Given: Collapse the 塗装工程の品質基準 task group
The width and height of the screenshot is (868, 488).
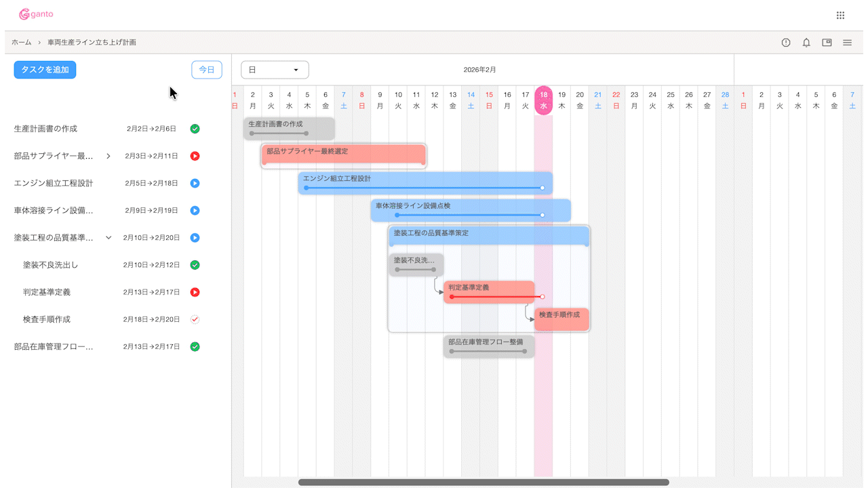Looking at the screenshot, I should pyautogui.click(x=108, y=238).
